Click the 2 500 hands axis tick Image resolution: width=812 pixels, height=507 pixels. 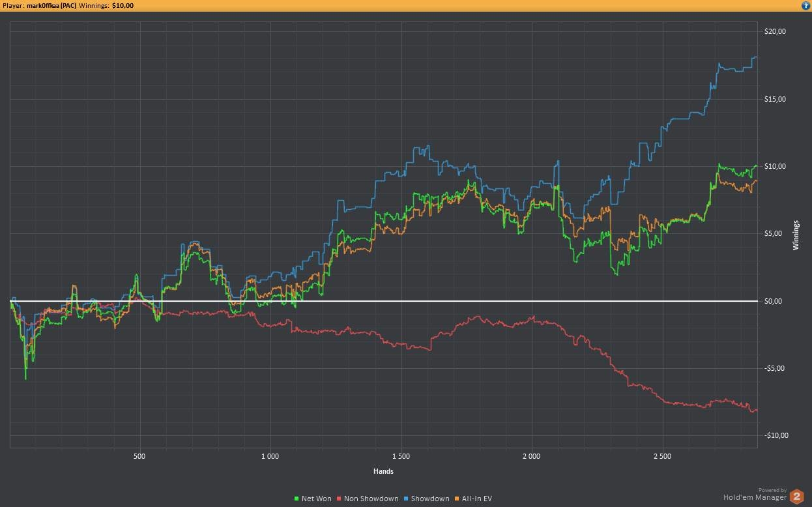pos(662,456)
